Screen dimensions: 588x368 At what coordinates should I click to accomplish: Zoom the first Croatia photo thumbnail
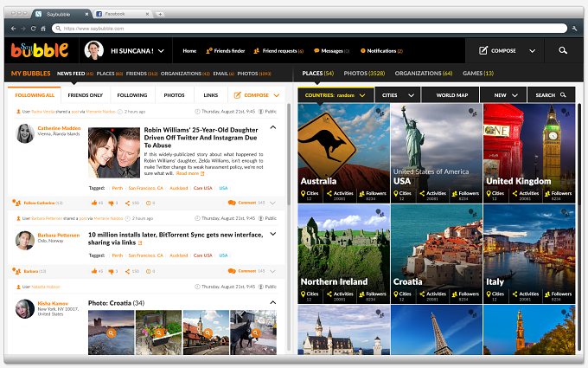(111, 332)
